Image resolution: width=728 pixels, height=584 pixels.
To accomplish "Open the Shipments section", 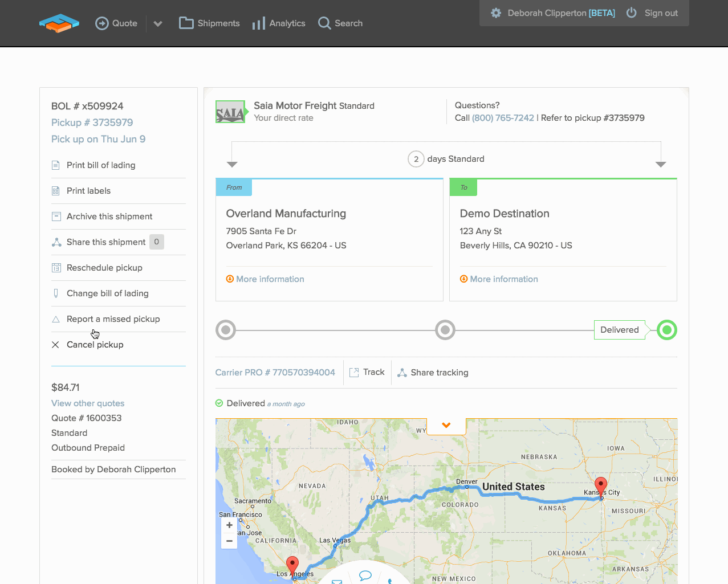I will tap(209, 23).
